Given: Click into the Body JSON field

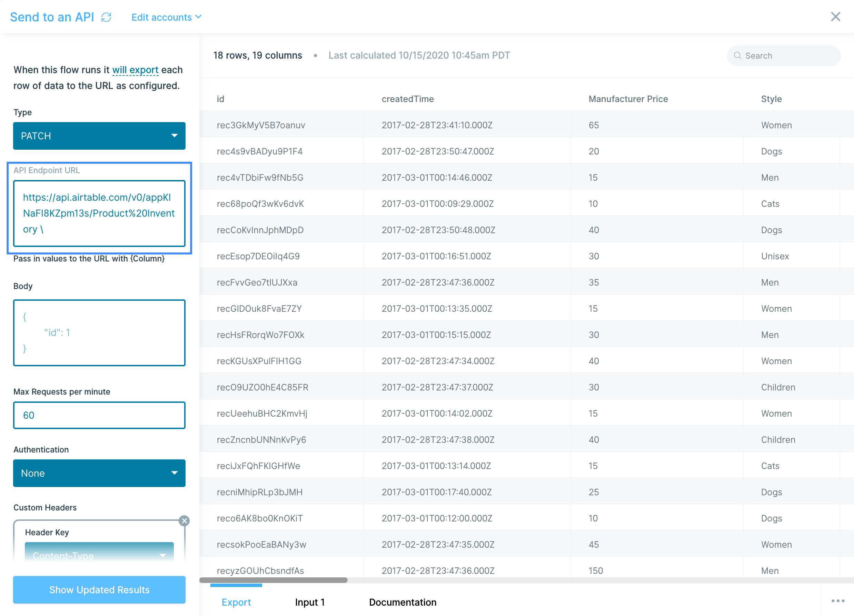Looking at the screenshot, I should [99, 333].
